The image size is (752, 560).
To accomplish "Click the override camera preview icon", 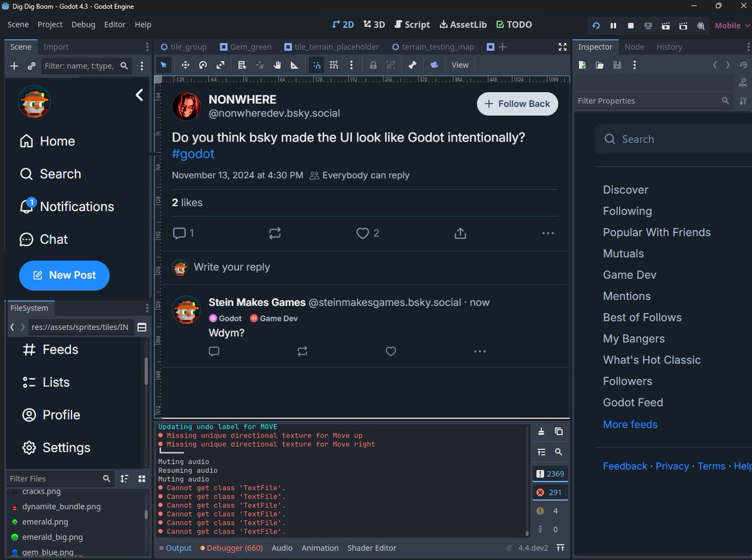I will pos(434,65).
